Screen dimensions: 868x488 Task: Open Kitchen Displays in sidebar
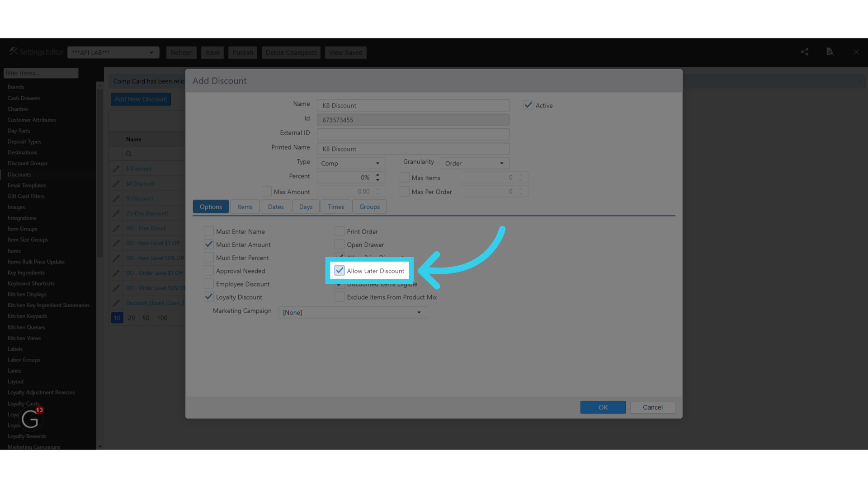pos(27,294)
